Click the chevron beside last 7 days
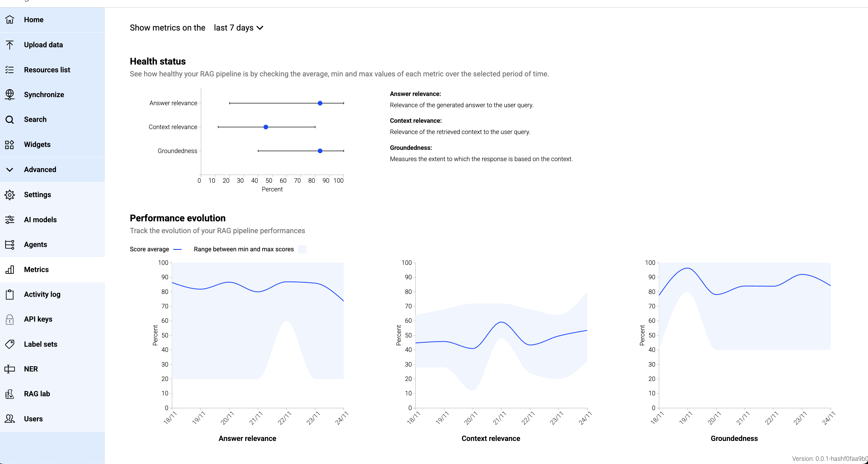This screenshot has width=868, height=464. point(260,28)
